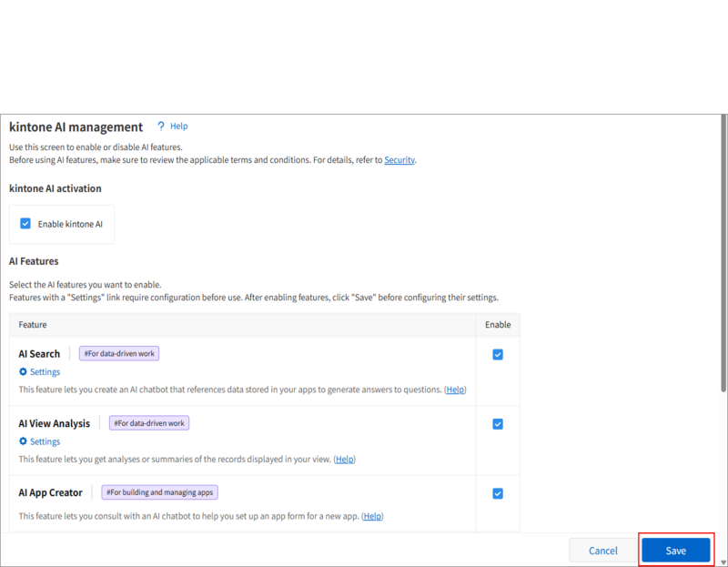728x567 pixels.
Task: Click the question mark Help icon
Action: 161,127
